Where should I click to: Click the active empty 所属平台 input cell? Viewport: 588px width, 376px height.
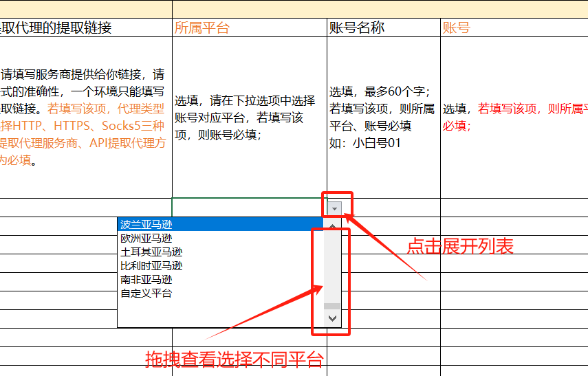250,208
